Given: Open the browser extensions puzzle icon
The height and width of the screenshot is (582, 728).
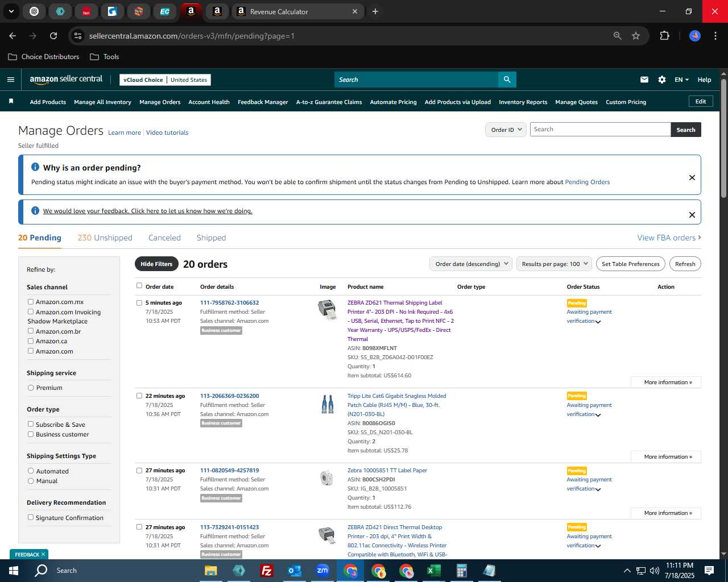Looking at the screenshot, I should 664,36.
